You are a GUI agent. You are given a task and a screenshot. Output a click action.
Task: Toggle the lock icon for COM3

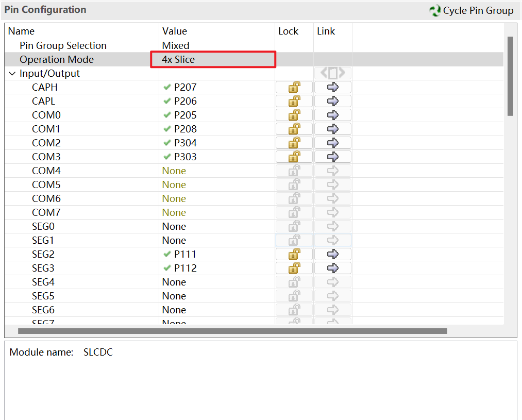point(294,157)
